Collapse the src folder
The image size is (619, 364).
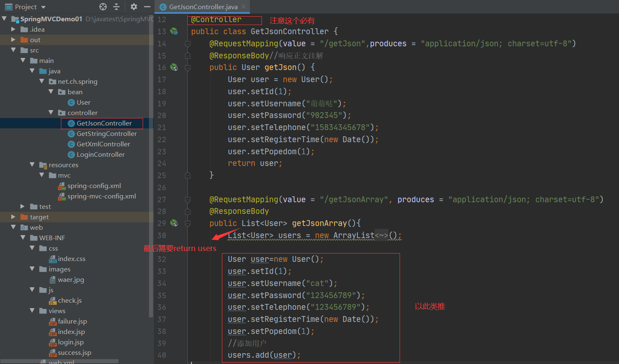point(13,50)
